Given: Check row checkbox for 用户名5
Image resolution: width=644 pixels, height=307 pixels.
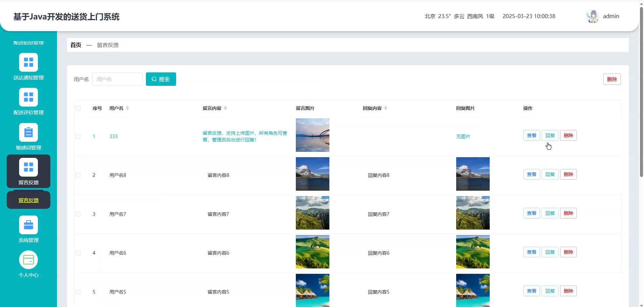Looking at the screenshot, I should tap(78, 292).
